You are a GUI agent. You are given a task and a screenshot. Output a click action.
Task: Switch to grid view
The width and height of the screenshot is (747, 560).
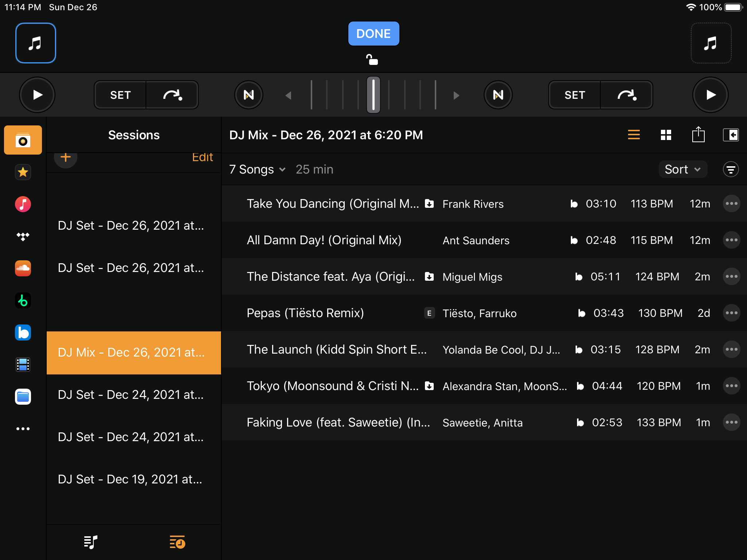point(666,135)
